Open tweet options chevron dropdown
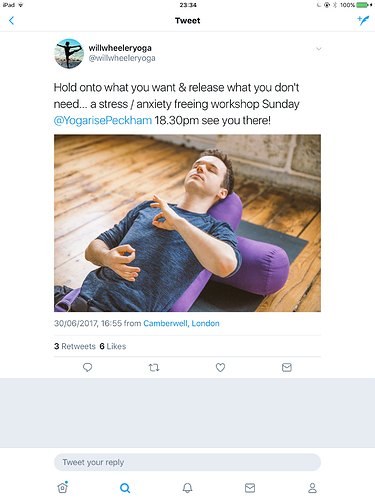 pyautogui.click(x=318, y=49)
